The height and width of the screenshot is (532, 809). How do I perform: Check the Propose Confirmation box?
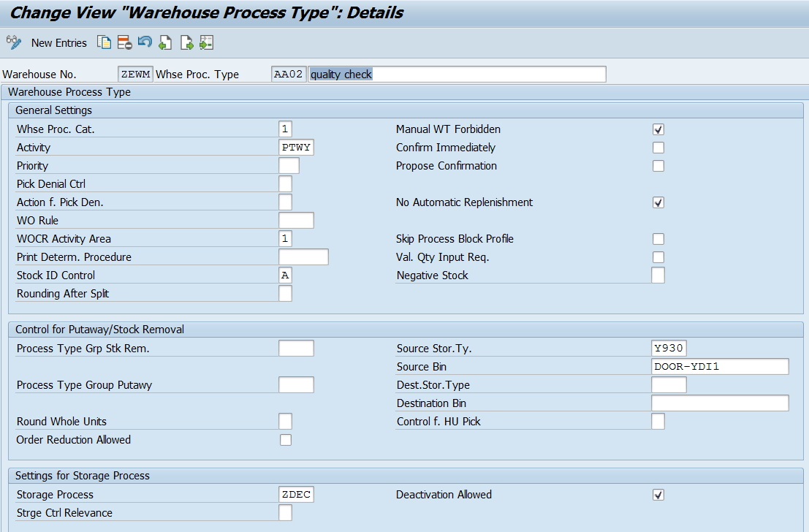[658, 166]
